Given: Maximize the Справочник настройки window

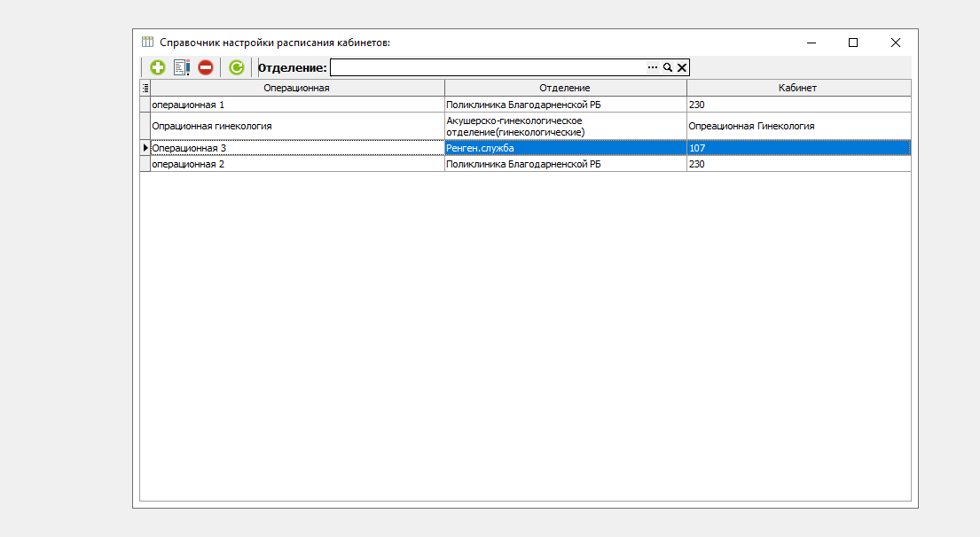Looking at the screenshot, I should tap(853, 43).
